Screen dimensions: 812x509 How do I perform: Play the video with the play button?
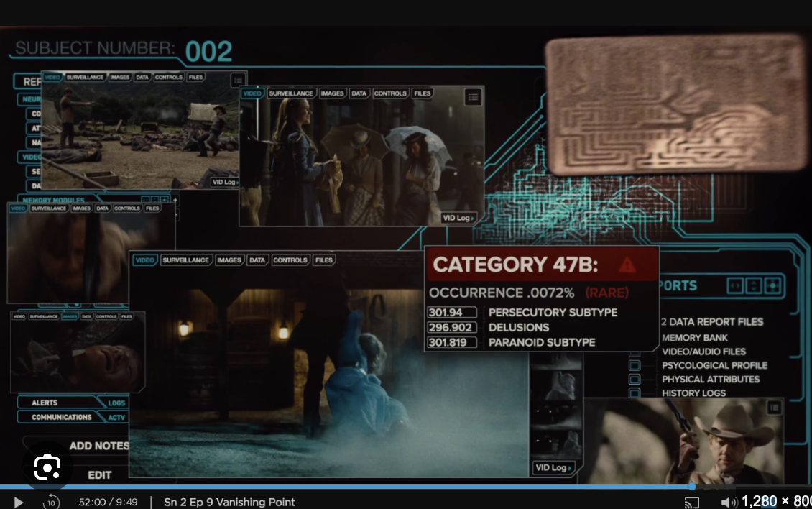(19, 503)
